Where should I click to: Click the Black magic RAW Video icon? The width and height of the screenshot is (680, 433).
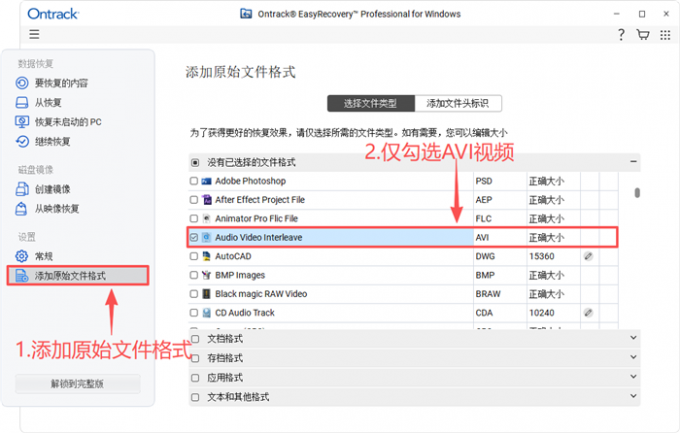pyautogui.click(x=206, y=294)
